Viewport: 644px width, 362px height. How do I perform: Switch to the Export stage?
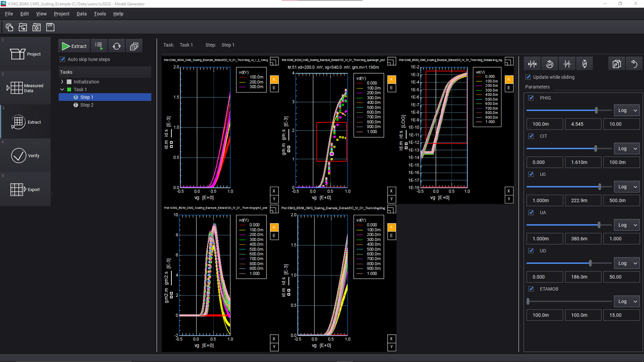(25, 189)
